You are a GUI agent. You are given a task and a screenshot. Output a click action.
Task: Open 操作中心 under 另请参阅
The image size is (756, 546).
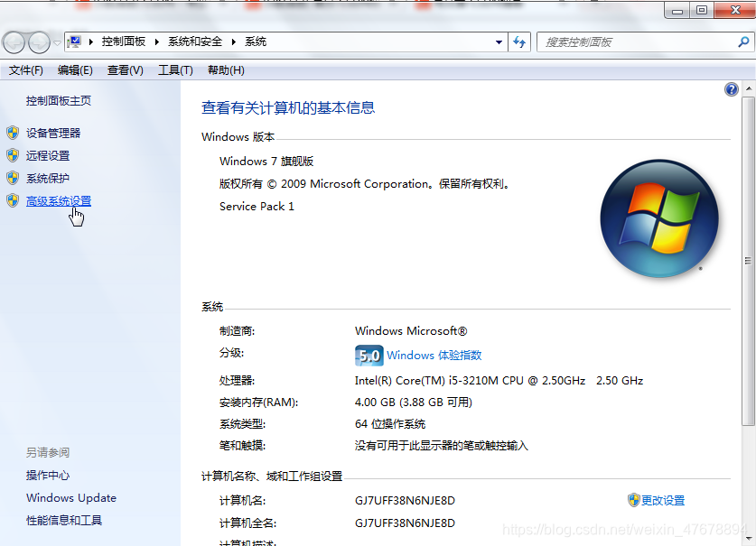[48, 476]
